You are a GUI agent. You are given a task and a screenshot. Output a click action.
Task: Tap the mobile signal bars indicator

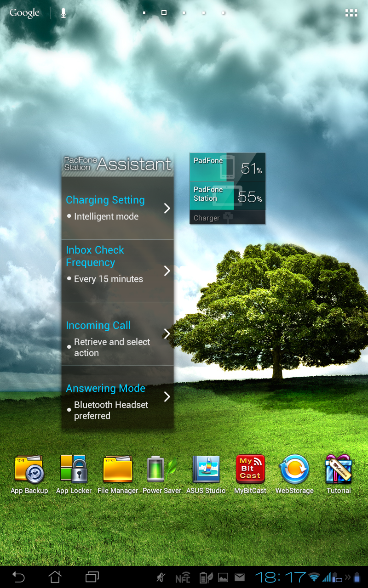327,577
